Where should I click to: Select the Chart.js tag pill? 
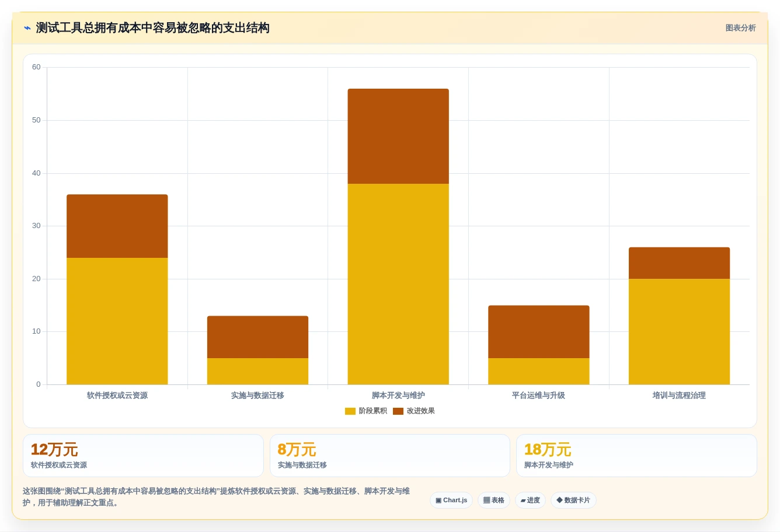(451, 501)
